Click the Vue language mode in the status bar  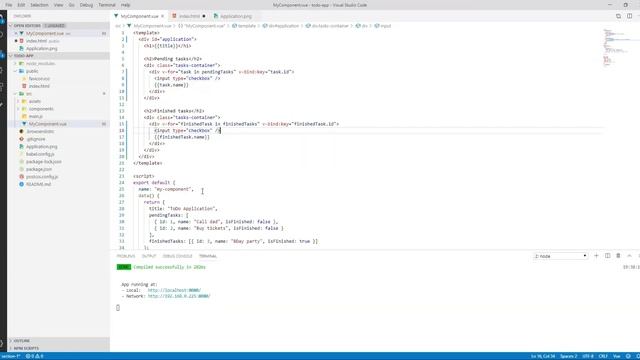click(616, 356)
